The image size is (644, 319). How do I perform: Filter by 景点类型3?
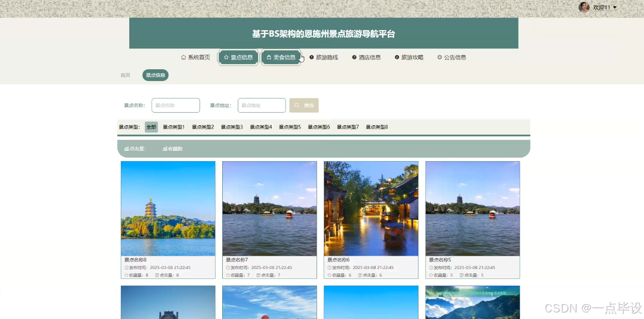pos(232,127)
